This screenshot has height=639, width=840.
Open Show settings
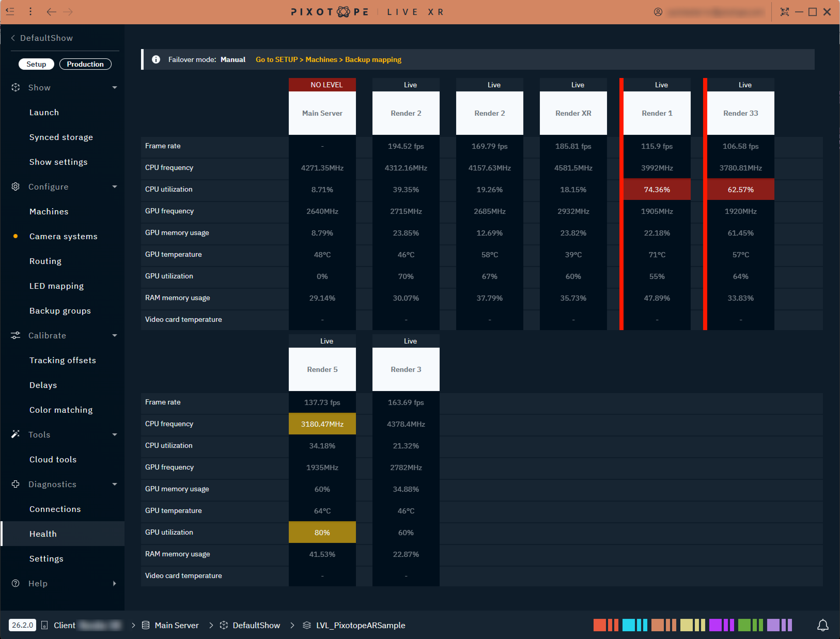click(x=59, y=162)
